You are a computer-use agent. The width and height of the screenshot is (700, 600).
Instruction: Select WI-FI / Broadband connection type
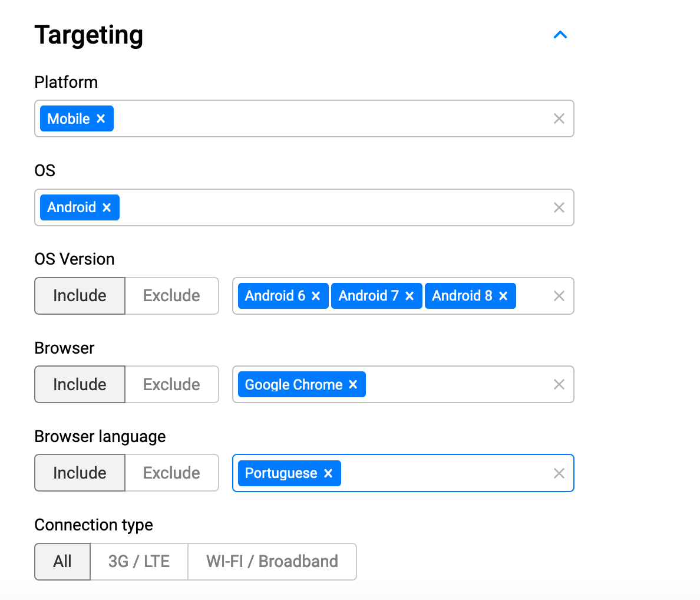[272, 561]
